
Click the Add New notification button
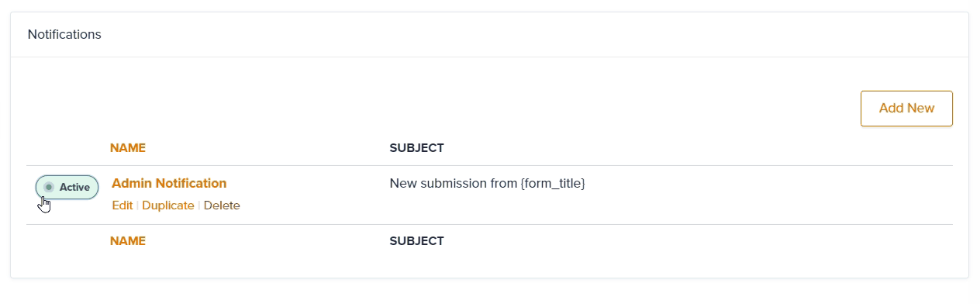click(906, 109)
